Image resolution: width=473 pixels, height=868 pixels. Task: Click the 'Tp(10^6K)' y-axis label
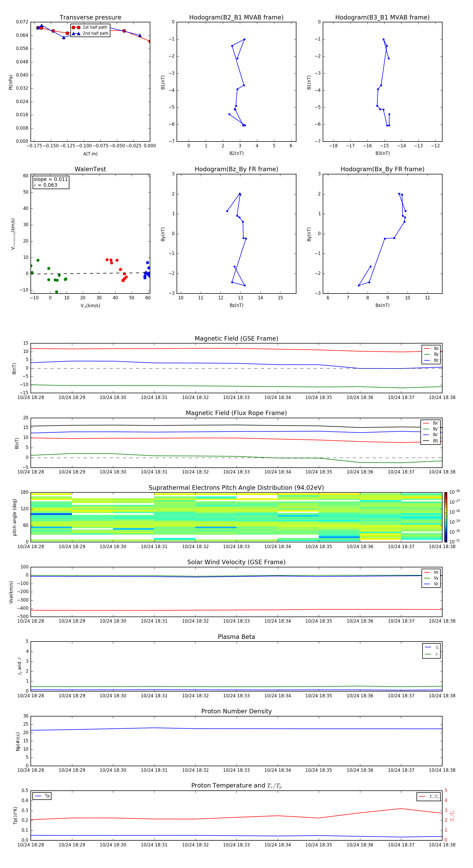tap(16, 815)
